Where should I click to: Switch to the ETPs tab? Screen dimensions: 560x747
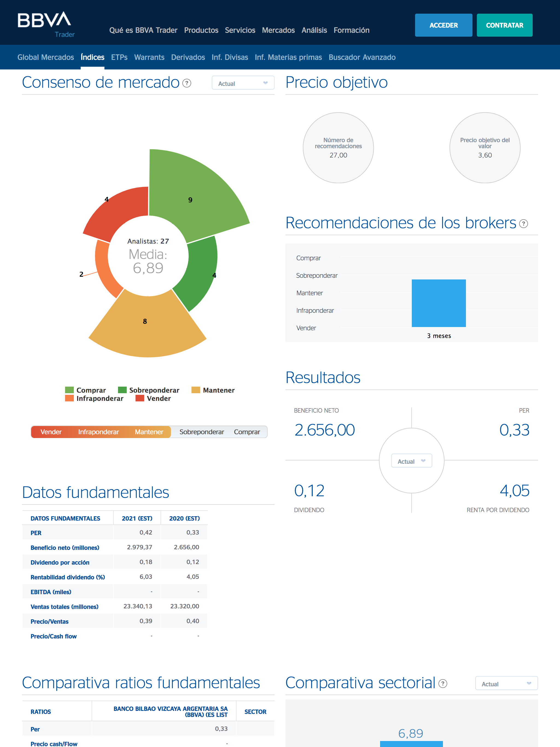tap(119, 57)
